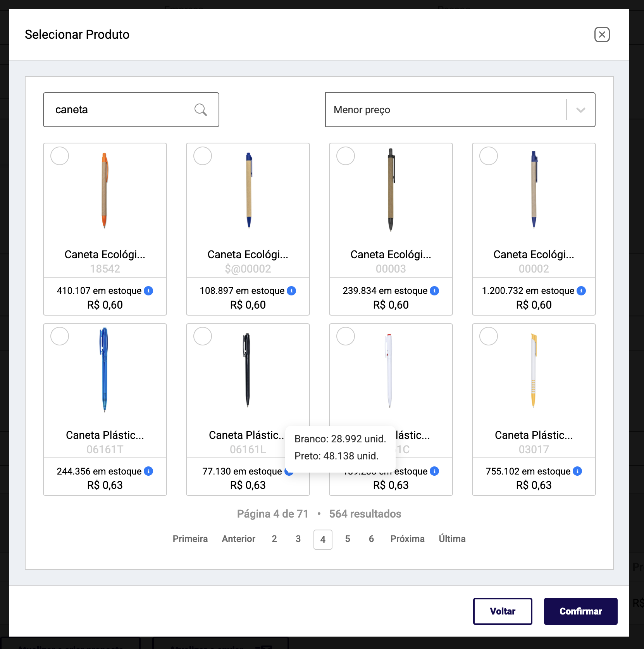The width and height of the screenshot is (644, 649).
Task: Select the white plastic pen radio button
Action: pyautogui.click(x=346, y=336)
